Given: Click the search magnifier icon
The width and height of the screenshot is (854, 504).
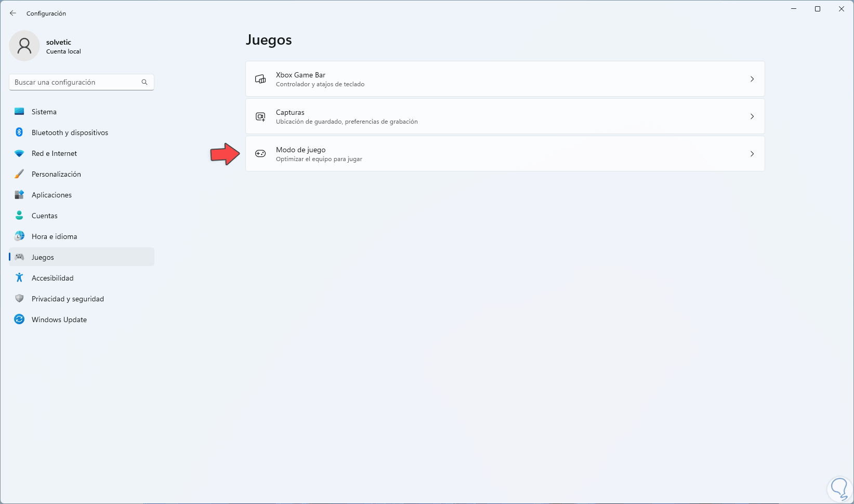Looking at the screenshot, I should point(144,82).
